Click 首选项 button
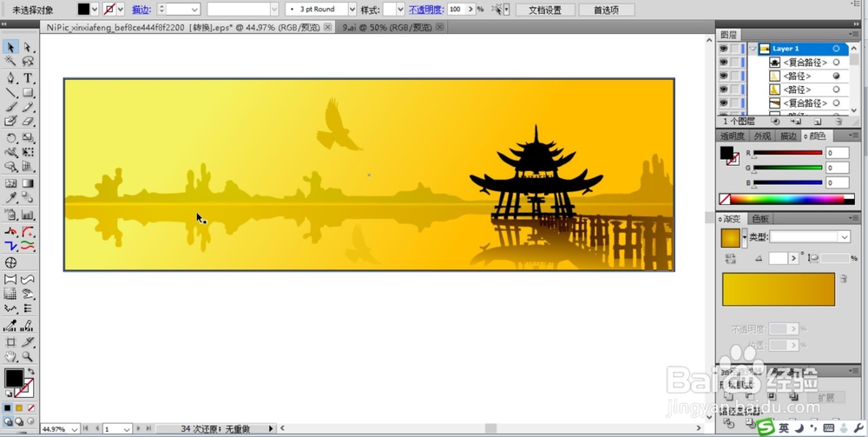Screen dimensions: 868x437 coord(606,10)
